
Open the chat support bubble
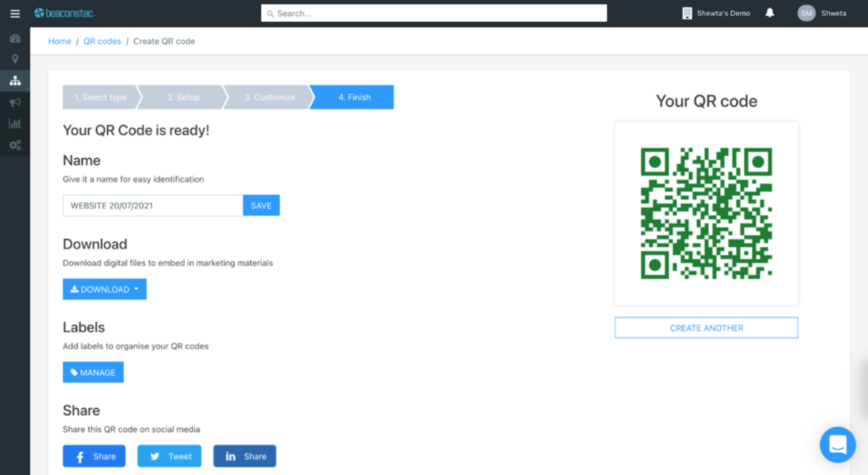pyautogui.click(x=838, y=445)
